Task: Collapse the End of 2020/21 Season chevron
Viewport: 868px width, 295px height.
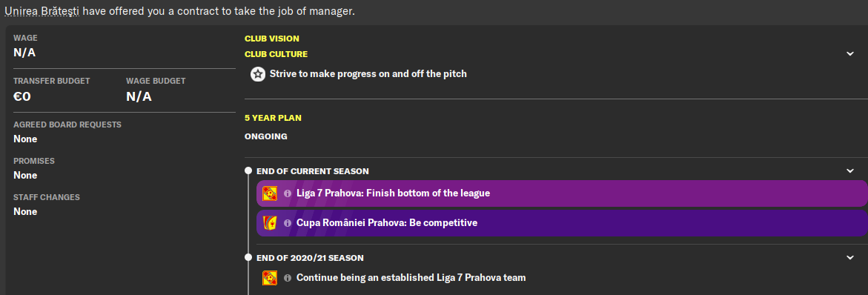Action: coord(850,257)
